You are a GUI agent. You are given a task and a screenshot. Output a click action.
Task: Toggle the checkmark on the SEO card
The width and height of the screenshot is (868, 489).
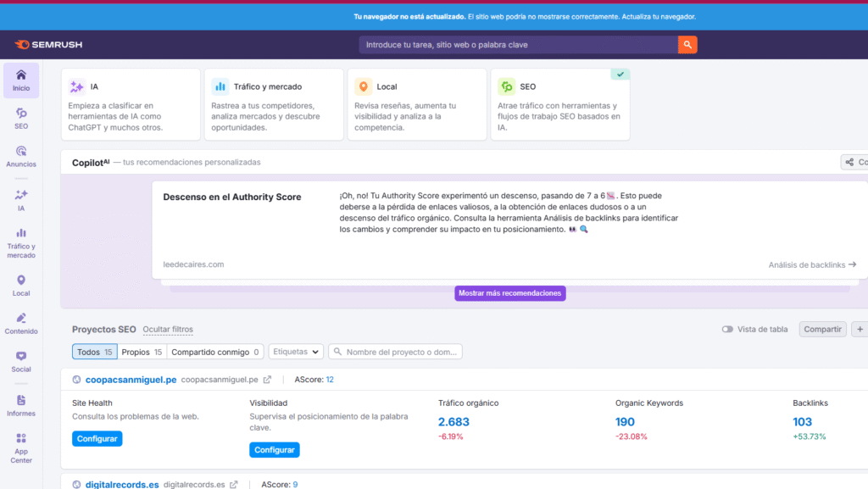[620, 75]
